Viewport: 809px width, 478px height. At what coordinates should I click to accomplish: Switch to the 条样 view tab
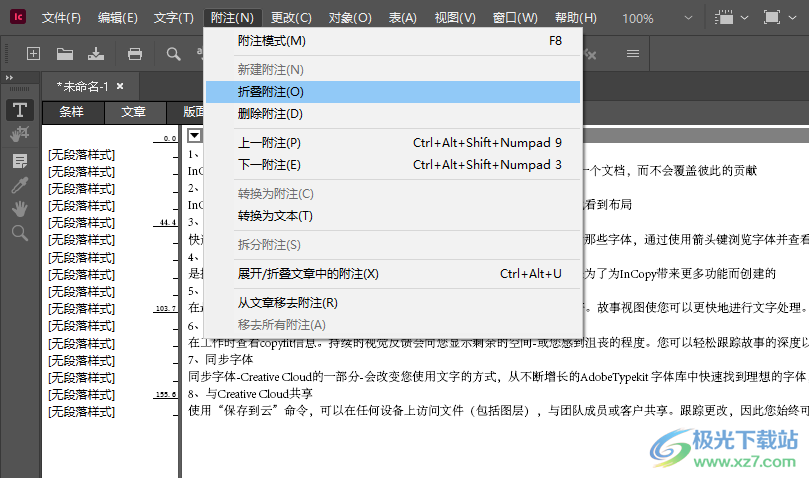72,112
